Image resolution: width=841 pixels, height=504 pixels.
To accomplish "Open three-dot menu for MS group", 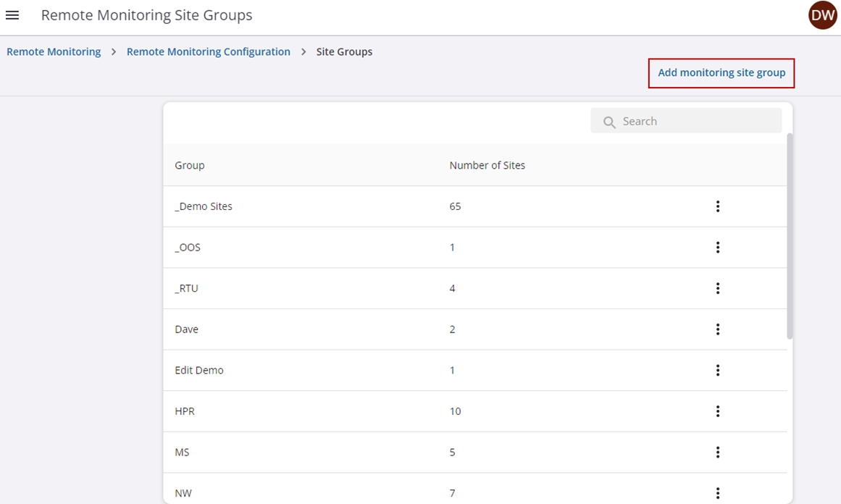I will (x=717, y=453).
